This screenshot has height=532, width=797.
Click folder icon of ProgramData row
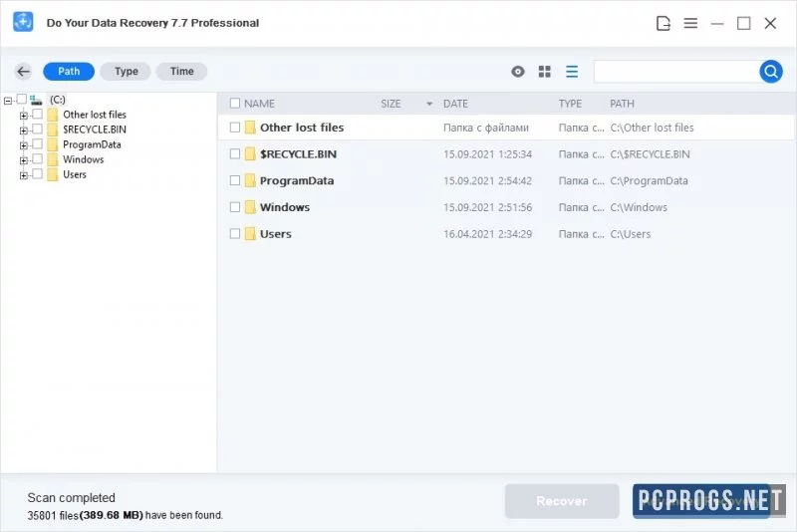click(250, 180)
